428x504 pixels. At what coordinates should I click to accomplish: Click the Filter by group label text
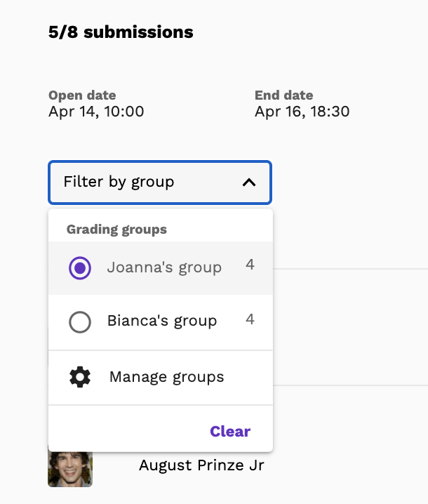(x=119, y=183)
